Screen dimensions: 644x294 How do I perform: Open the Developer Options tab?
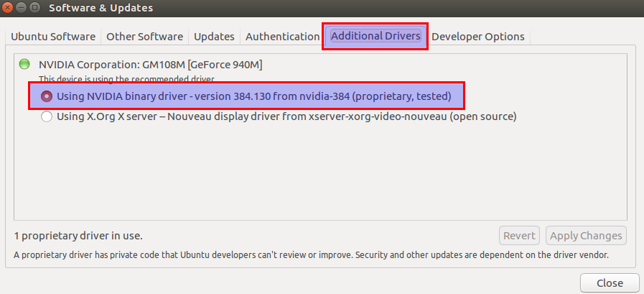[x=478, y=37]
